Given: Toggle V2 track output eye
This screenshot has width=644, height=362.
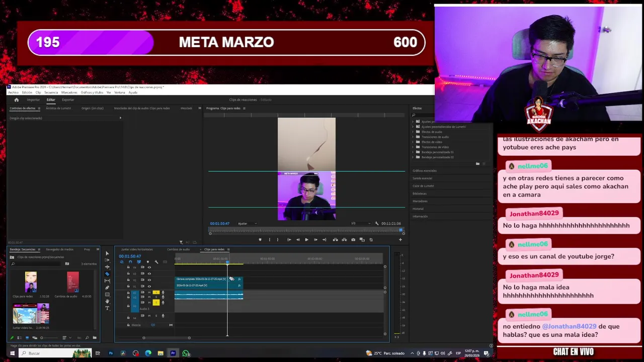Looking at the screenshot, I should pyautogui.click(x=149, y=280).
